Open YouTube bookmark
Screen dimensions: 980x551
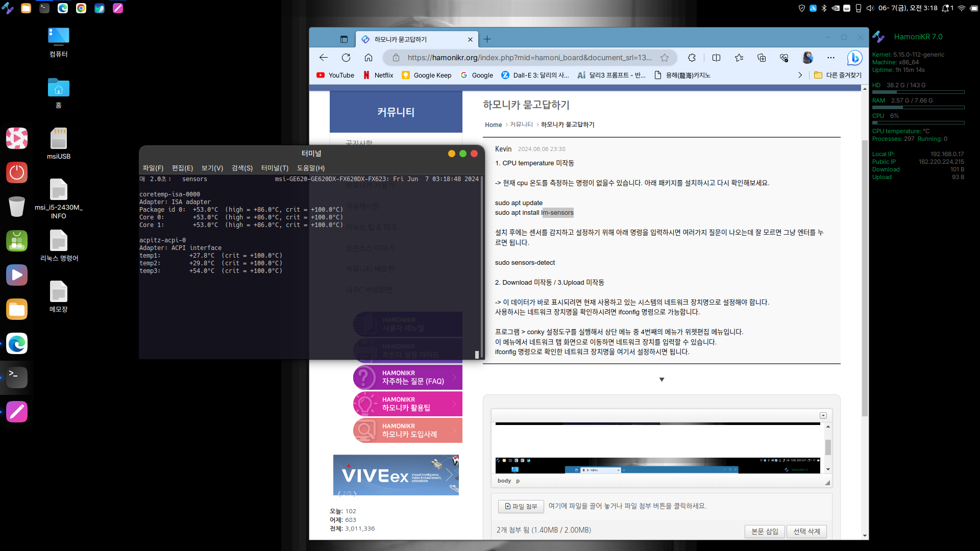335,75
